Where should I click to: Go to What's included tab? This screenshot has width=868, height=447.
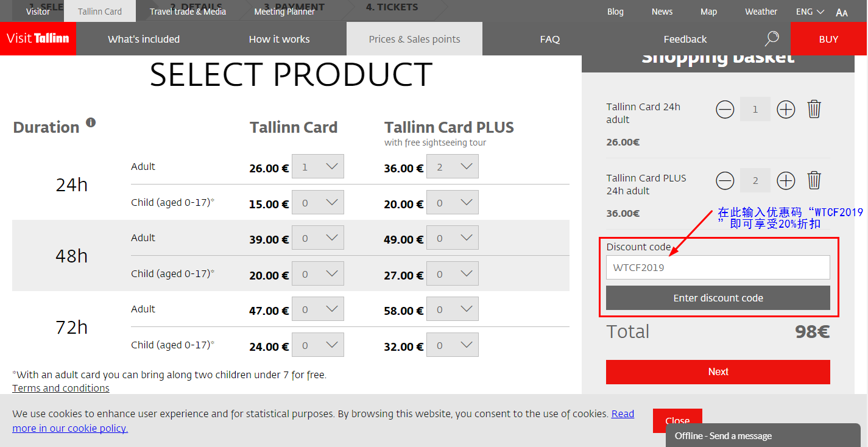[144, 39]
